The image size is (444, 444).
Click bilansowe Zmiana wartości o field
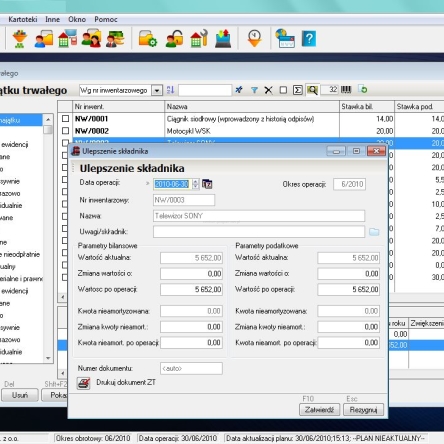coord(191,274)
